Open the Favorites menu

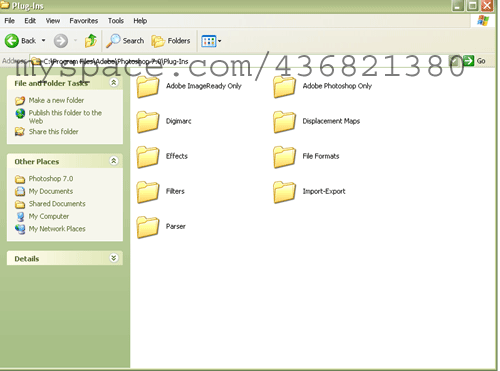[x=84, y=21]
